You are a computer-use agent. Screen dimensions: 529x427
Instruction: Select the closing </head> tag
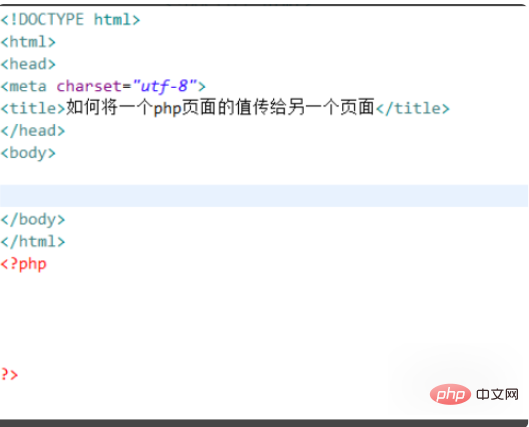coord(33,131)
